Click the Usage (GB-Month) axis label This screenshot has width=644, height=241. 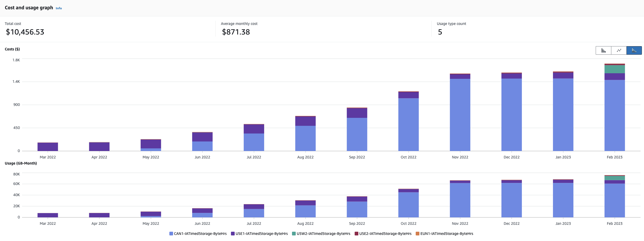click(x=20, y=163)
